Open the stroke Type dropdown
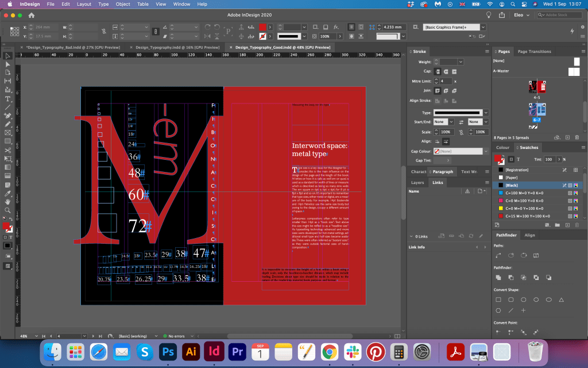The height and width of the screenshot is (368, 588). pos(486,113)
